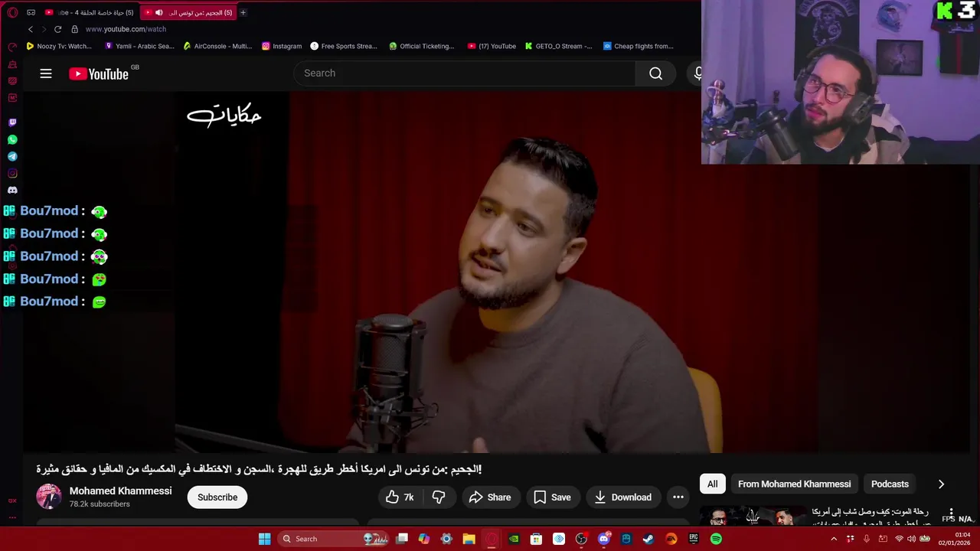Reload the current YouTube page

click(57, 29)
